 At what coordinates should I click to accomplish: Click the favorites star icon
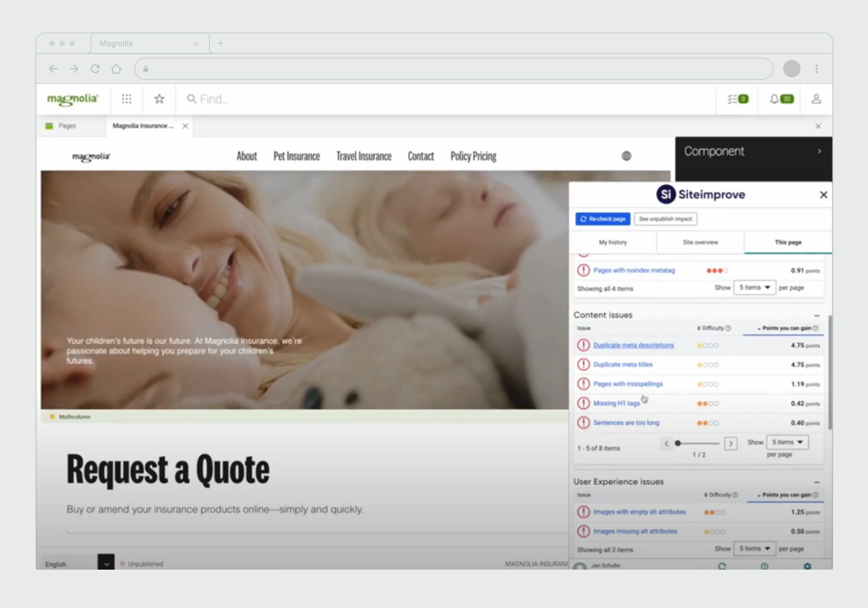[159, 99]
